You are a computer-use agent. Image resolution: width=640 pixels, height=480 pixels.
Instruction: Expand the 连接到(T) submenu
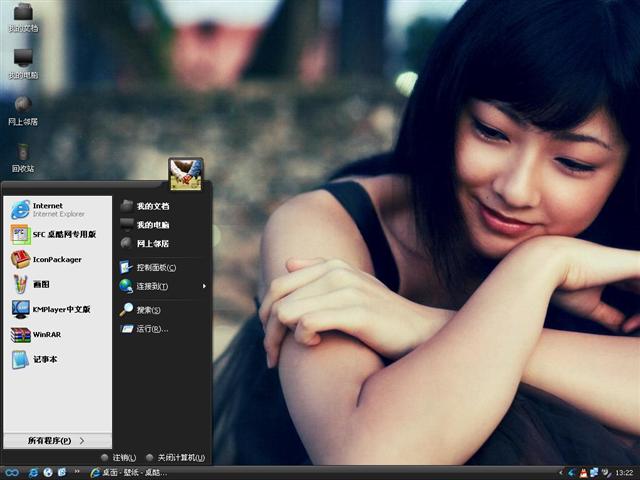[x=160, y=286]
